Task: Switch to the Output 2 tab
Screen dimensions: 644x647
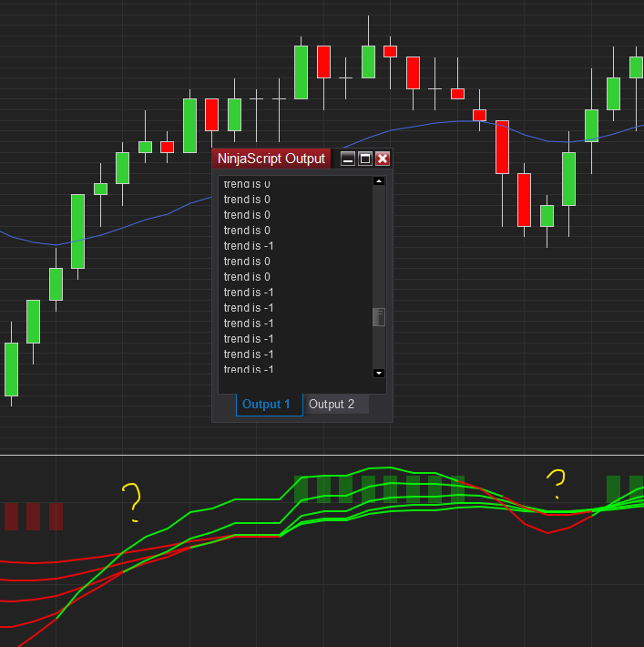Action: (x=336, y=404)
